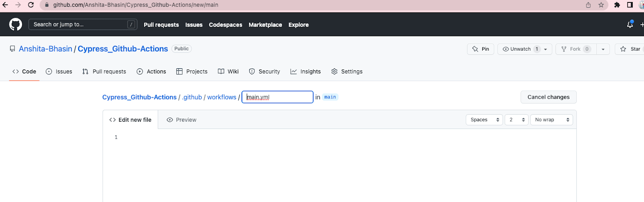This screenshot has width=644, height=202.
Task: Click the browser forward arrow
Action: pos(18,5)
